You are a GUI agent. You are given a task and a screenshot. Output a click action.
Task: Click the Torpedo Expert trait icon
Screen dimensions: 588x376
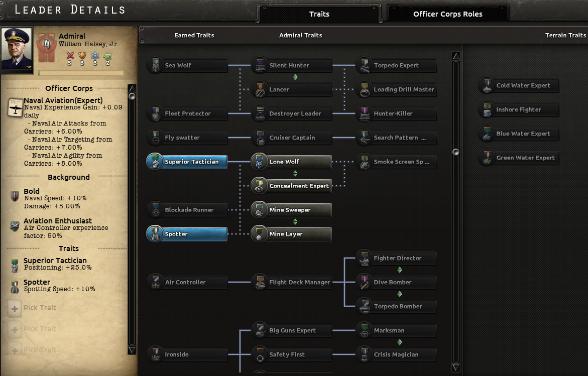[x=365, y=65]
